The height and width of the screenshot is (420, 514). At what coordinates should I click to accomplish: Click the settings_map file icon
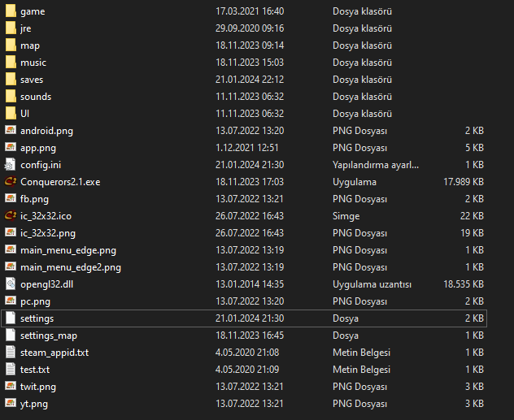point(11,335)
